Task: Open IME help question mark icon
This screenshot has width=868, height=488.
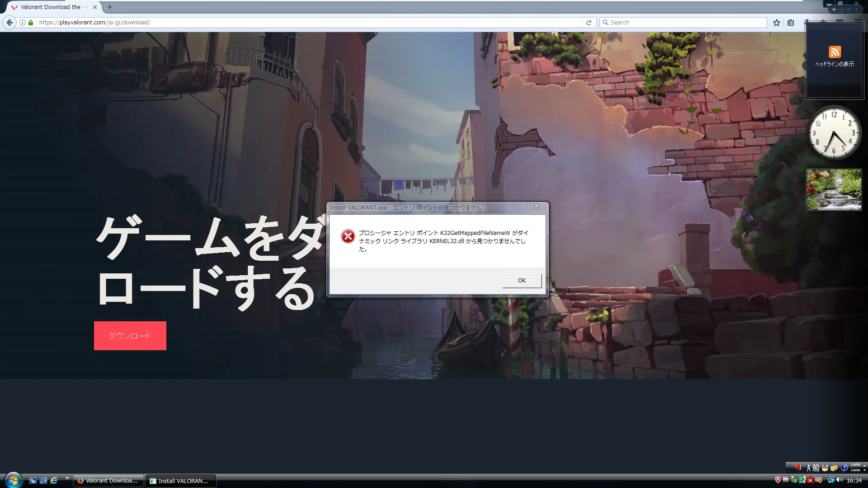Action: 844,468
